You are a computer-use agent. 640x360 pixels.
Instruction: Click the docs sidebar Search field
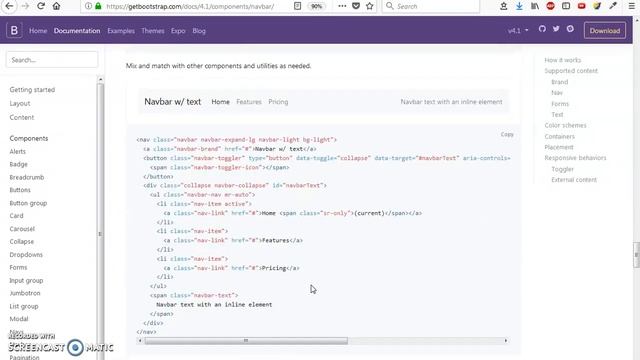[x=52, y=60]
